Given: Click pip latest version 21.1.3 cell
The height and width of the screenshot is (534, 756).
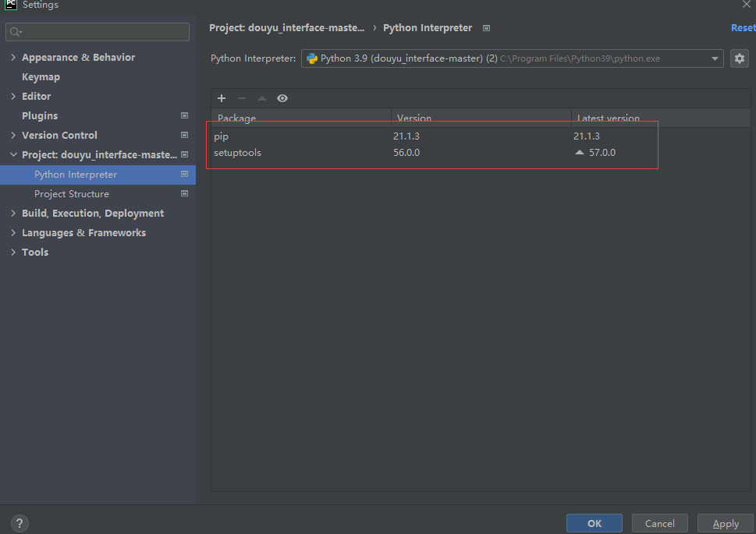Looking at the screenshot, I should (587, 136).
